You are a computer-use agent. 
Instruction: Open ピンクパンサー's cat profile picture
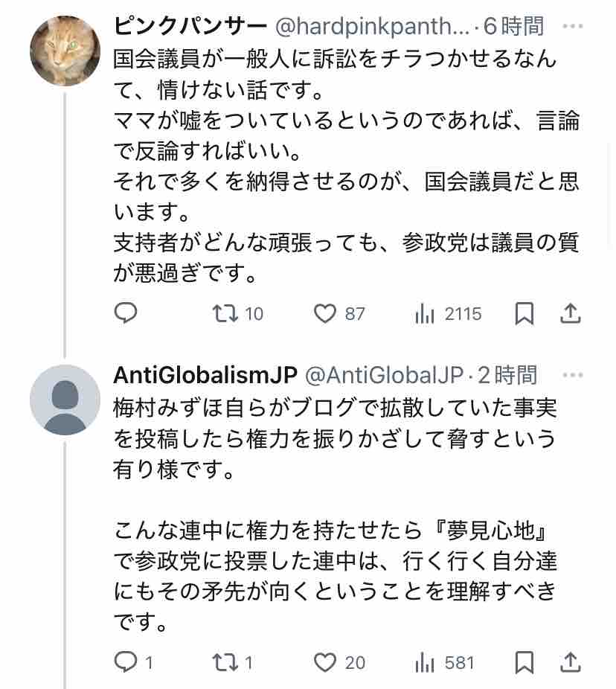(x=65, y=51)
